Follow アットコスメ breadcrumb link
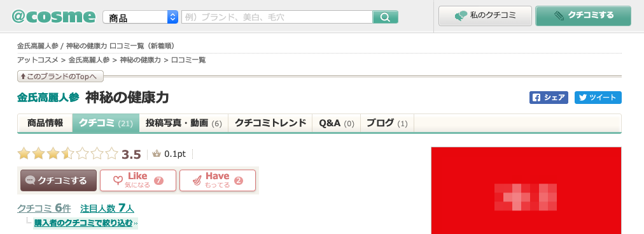 pos(38,60)
